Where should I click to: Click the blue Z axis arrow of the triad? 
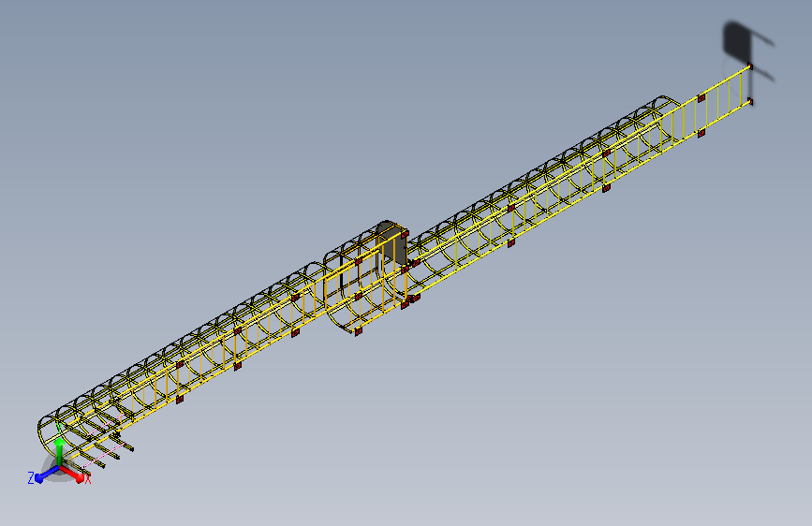[46, 475]
